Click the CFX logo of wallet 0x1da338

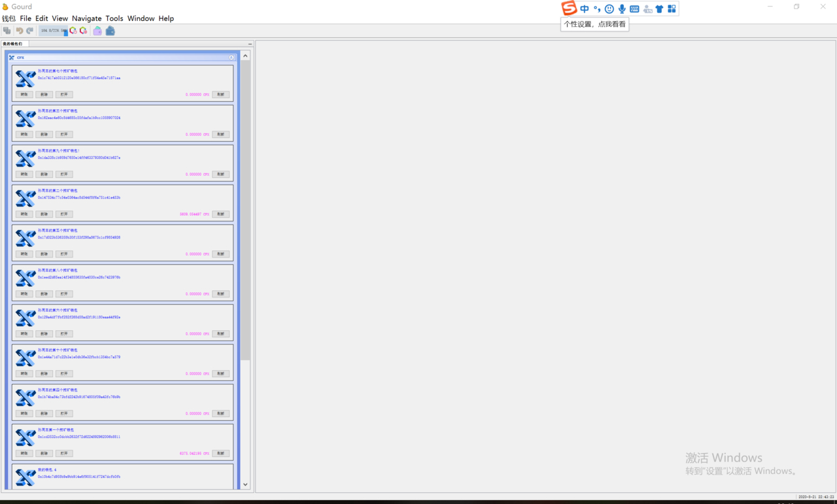[26, 158]
